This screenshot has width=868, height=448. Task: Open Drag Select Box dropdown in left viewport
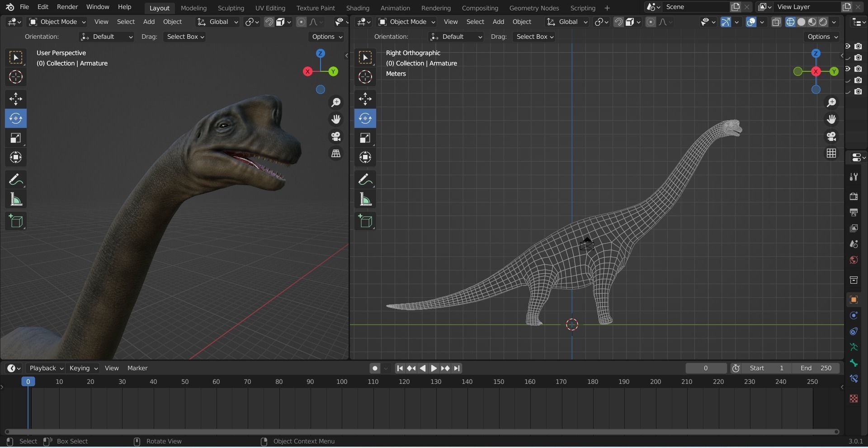point(185,37)
